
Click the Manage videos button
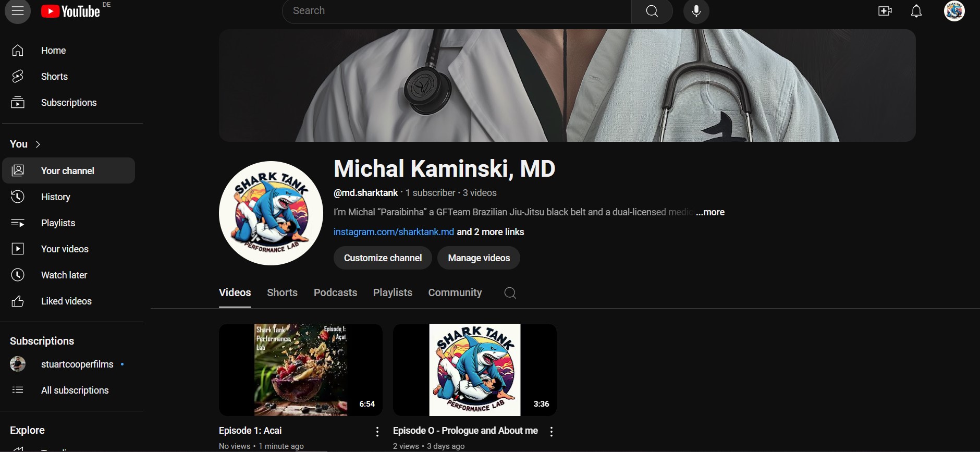point(479,258)
